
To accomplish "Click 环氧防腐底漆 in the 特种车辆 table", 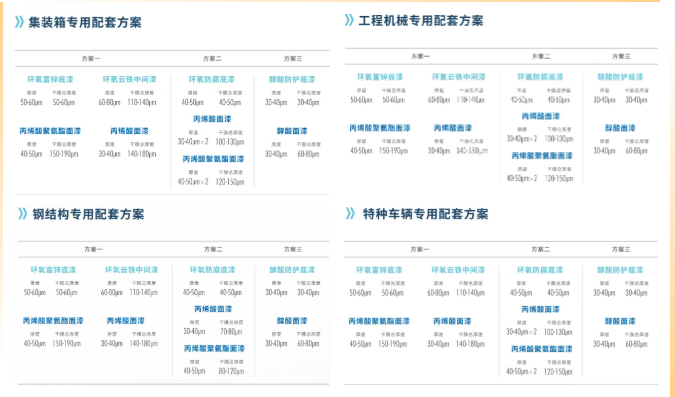I will pyautogui.click(x=540, y=270).
